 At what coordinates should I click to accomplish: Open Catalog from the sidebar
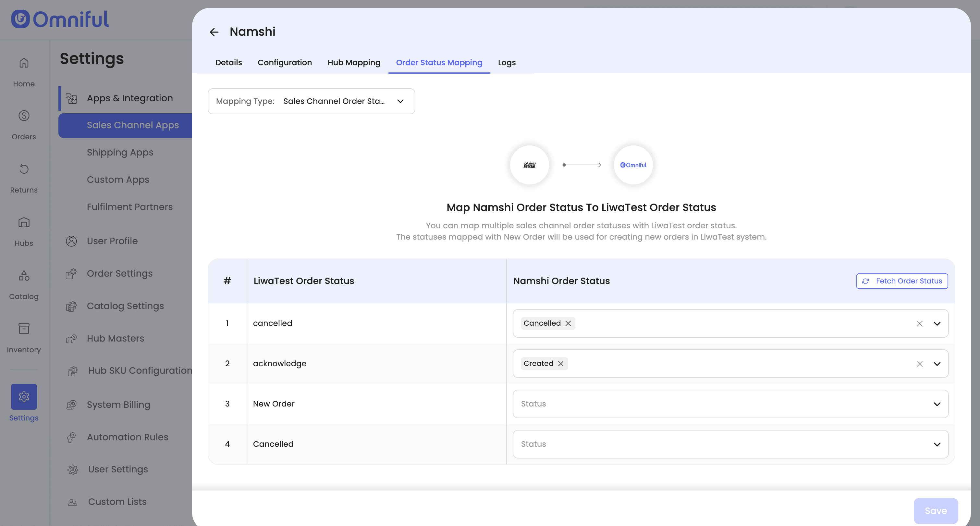(24, 285)
